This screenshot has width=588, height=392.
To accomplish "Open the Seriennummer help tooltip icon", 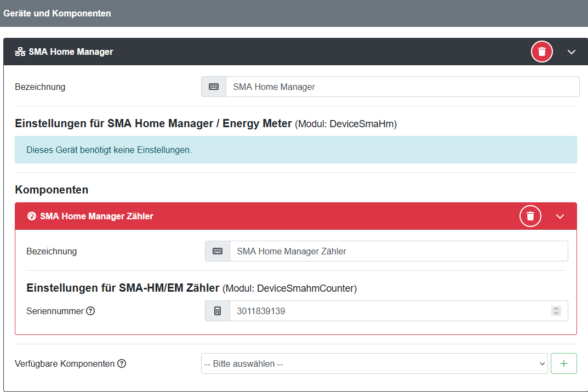I will pos(90,311).
